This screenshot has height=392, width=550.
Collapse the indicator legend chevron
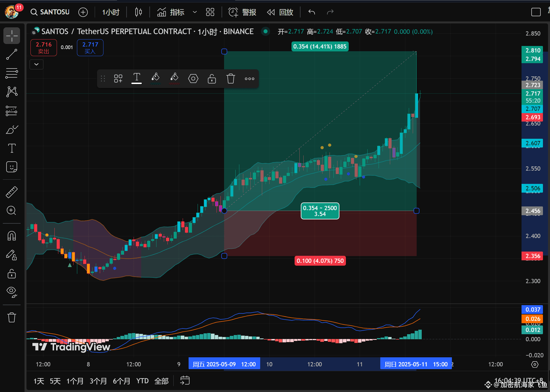click(36, 64)
